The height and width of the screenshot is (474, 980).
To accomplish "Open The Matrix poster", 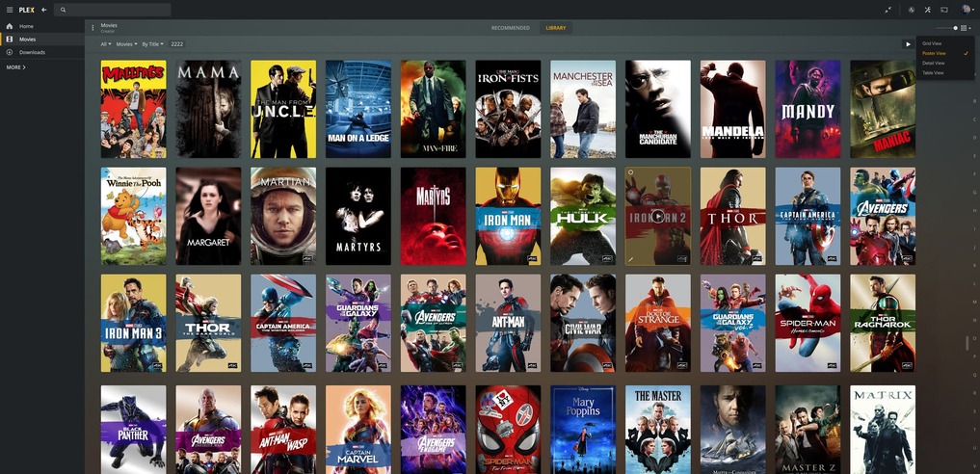I will pos(883,430).
